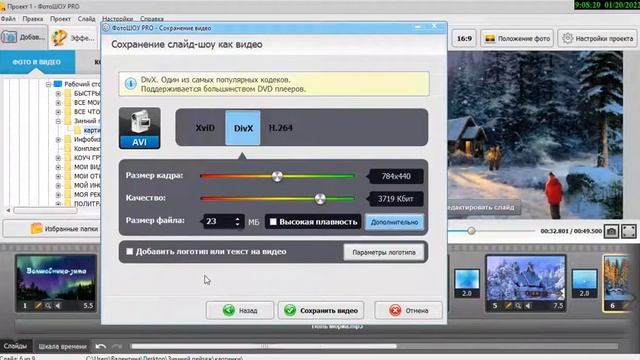Switch to the ФОТО И ВИДЕО tab
Image resolution: width=640 pixels, height=360 pixels.
[37, 62]
